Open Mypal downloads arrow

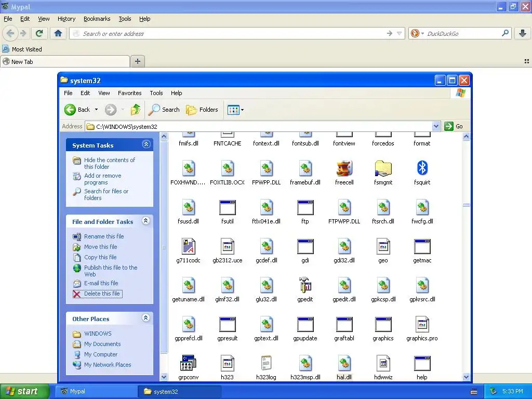point(523,33)
